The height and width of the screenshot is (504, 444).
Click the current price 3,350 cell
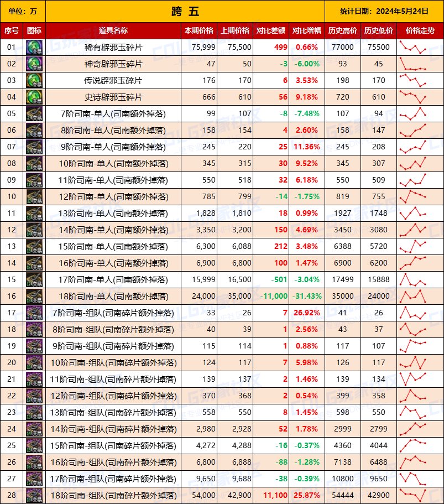pos(199,230)
